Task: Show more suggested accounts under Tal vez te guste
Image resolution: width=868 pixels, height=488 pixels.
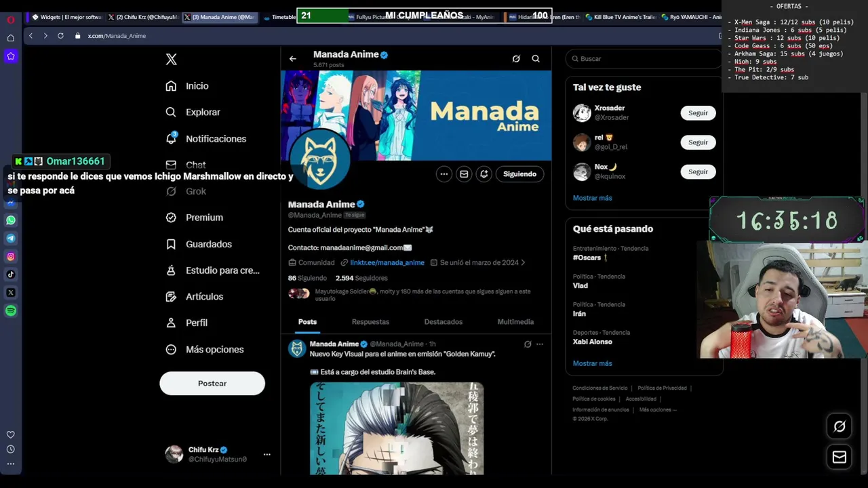Action: [x=592, y=198]
